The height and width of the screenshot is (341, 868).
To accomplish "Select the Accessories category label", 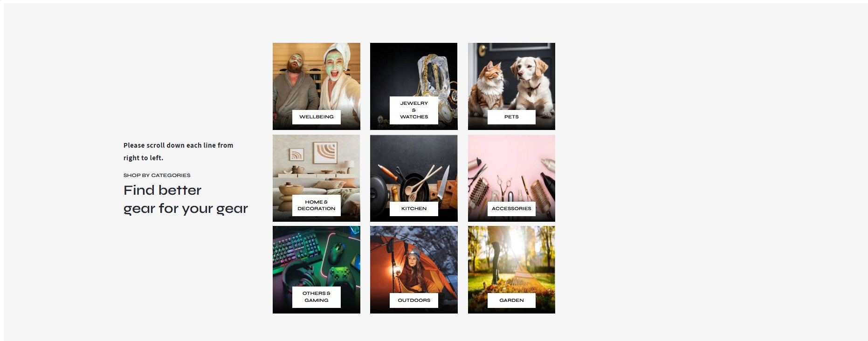I will coord(511,209).
